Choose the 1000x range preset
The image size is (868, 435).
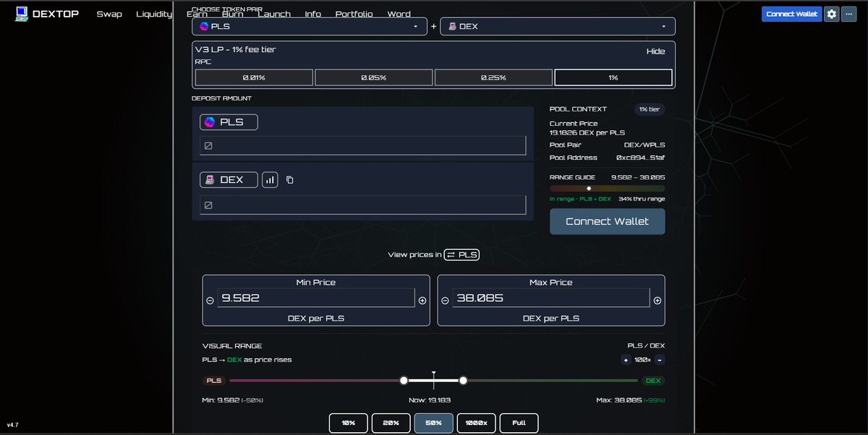pos(477,423)
